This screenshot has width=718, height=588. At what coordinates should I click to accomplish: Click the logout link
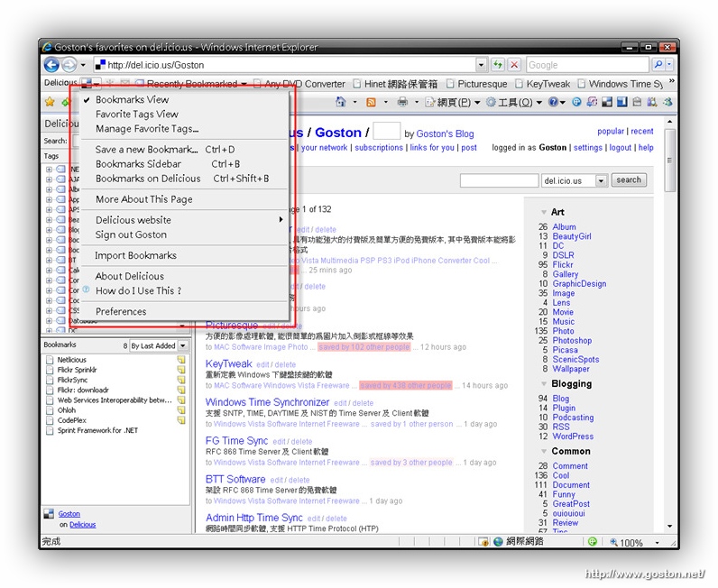click(620, 148)
